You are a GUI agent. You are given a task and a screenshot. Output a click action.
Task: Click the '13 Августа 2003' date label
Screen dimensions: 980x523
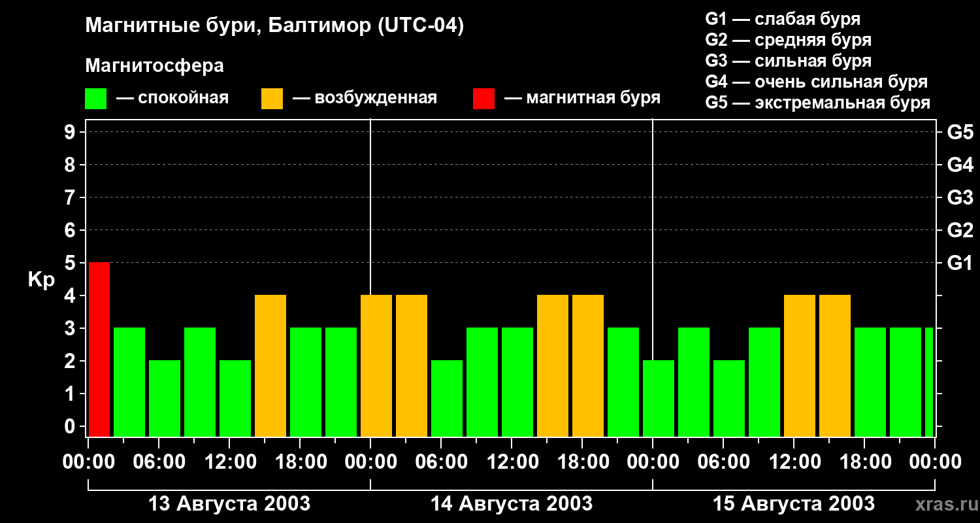point(229,504)
